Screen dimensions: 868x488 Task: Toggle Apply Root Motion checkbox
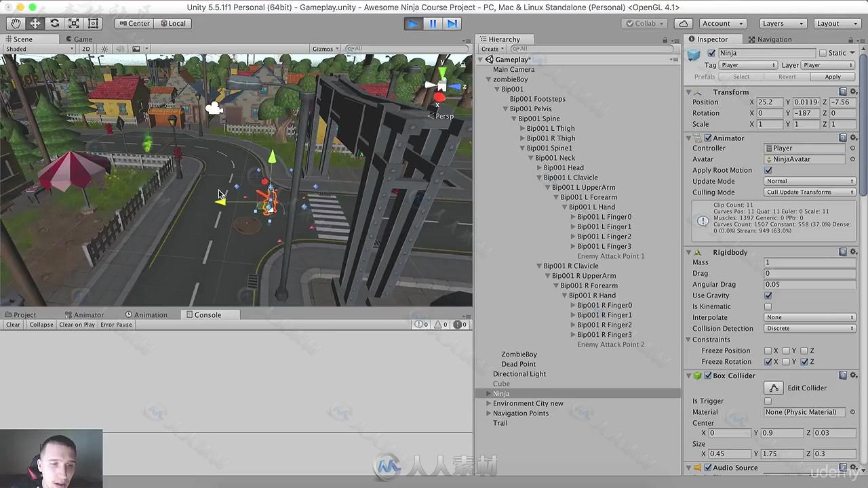coord(768,170)
